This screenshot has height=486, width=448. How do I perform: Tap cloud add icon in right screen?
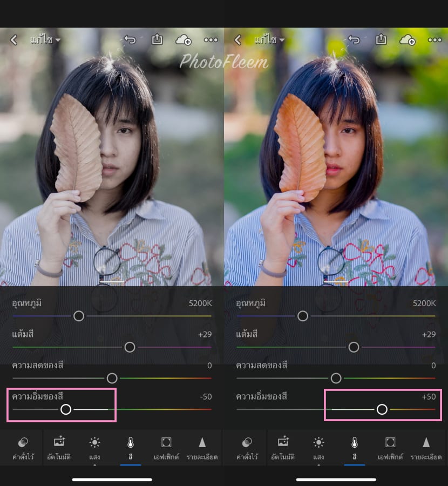[x=408, y=40]
